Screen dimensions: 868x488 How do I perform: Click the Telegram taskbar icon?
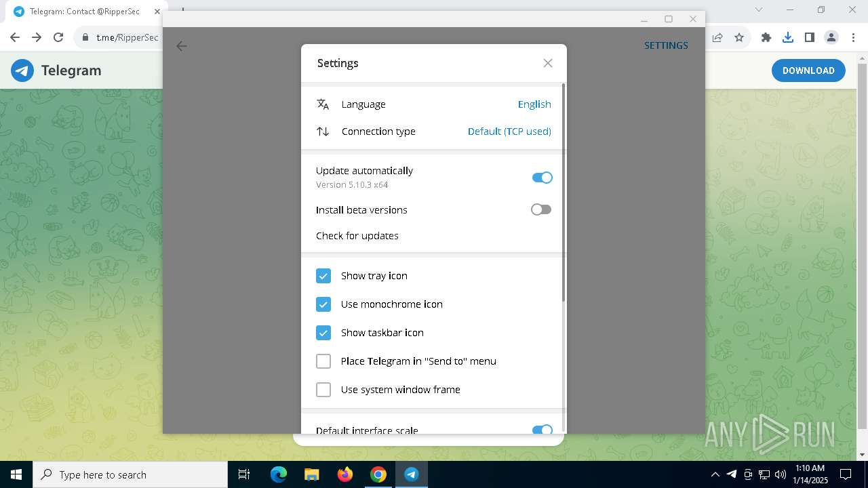(x=412, y=474)
